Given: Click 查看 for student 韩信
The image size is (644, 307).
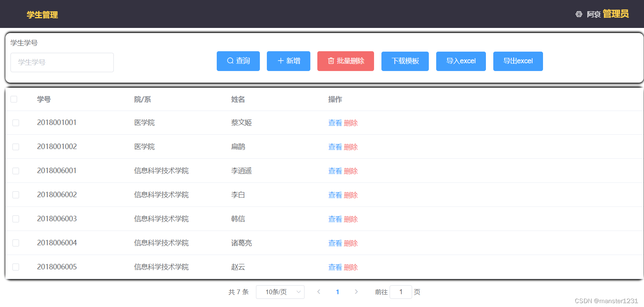Looking at the screenshot, I should pyautogui.click(x=335, y=219).
